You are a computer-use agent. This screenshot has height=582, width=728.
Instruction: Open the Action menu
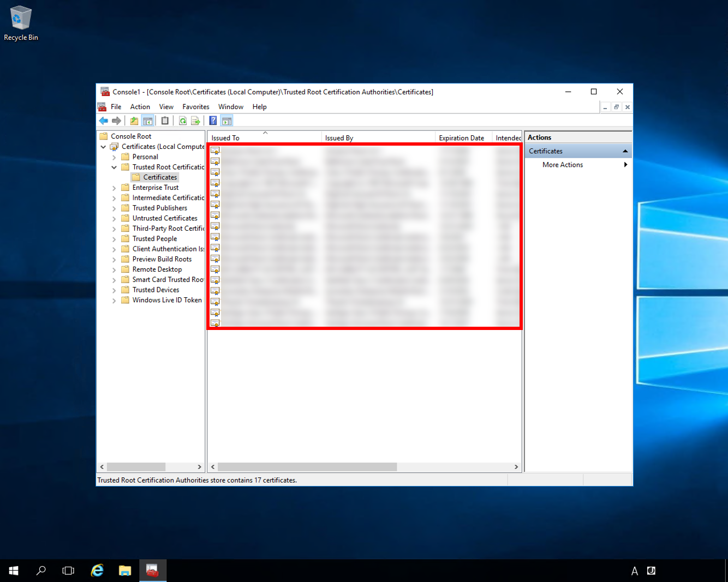pyautogui.click(x=140, y=107)
